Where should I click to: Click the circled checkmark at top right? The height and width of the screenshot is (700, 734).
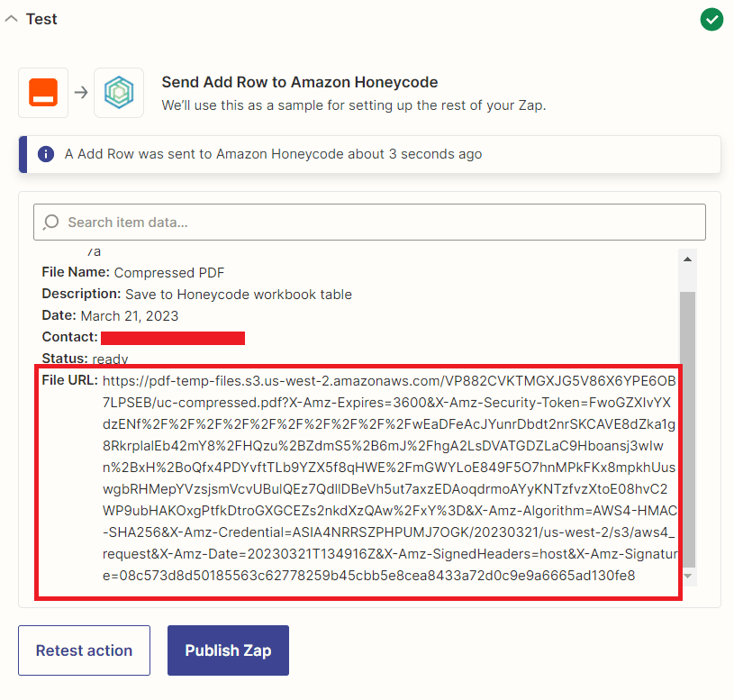click(711, 19)
